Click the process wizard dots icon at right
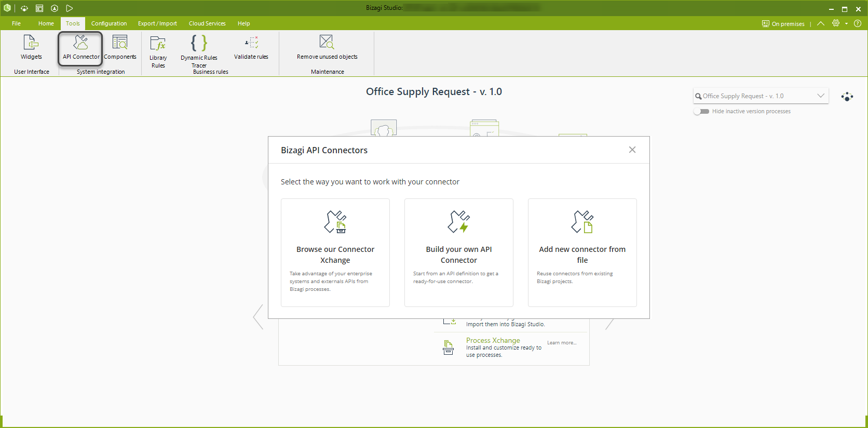The image size is (868, 428). pyautogui.click(x=847, y=97)
